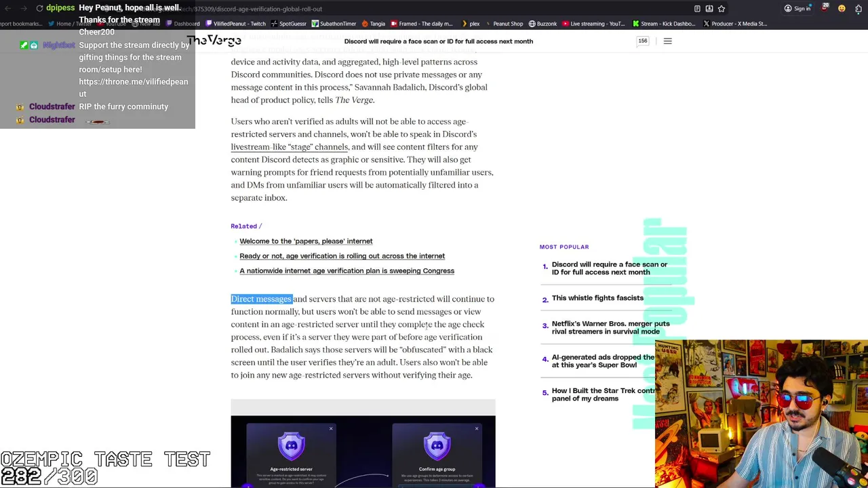Open the VilifiedPeanut - Twitch bookmark
This screenshot has width=868, height=488.
tap(234, 24)
